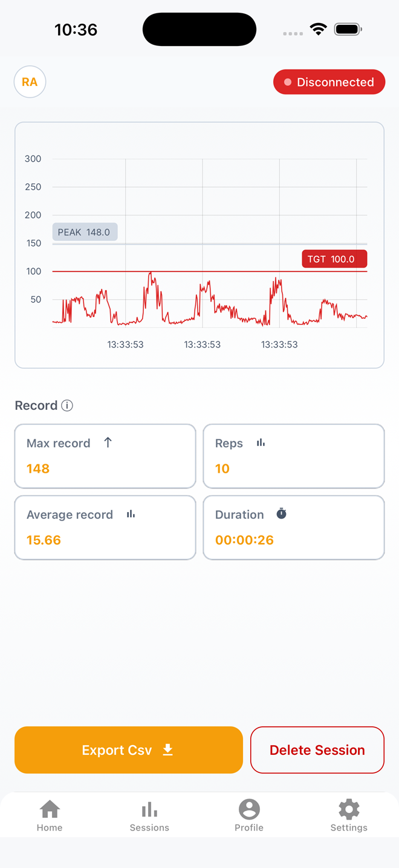Tap the 250 y-axis label
The height and width of the screenshot is (868, 399).
click(x=33, y=186)
